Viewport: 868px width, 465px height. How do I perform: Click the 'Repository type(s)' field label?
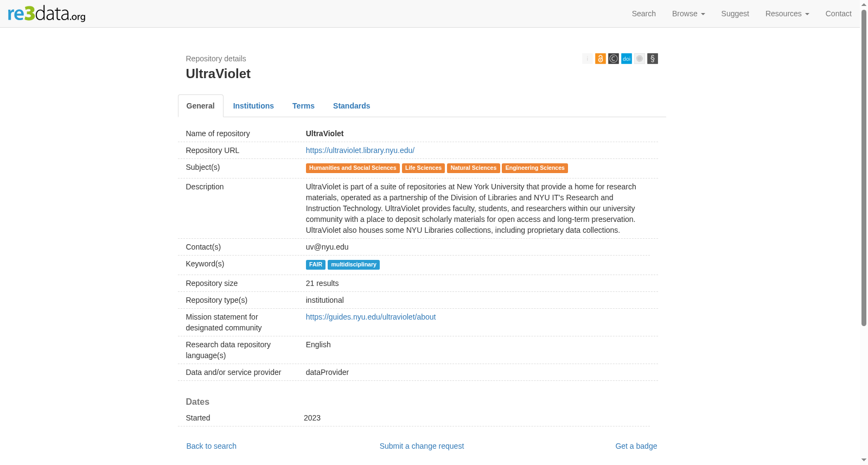(x=217, y=300)
